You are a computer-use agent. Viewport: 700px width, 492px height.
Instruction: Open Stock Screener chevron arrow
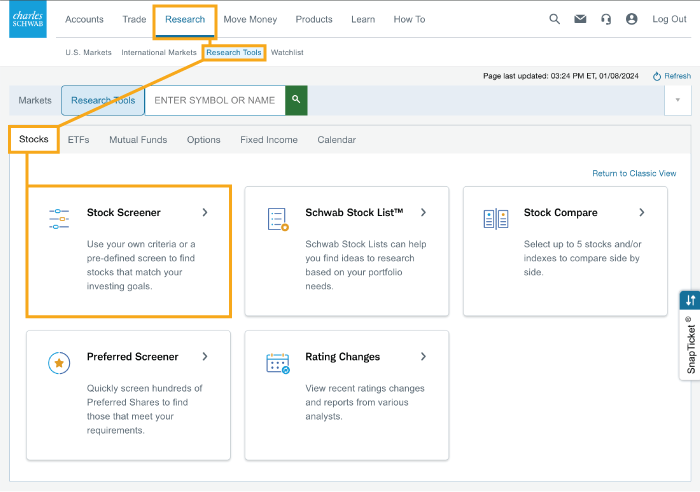[x=205, y=213]
